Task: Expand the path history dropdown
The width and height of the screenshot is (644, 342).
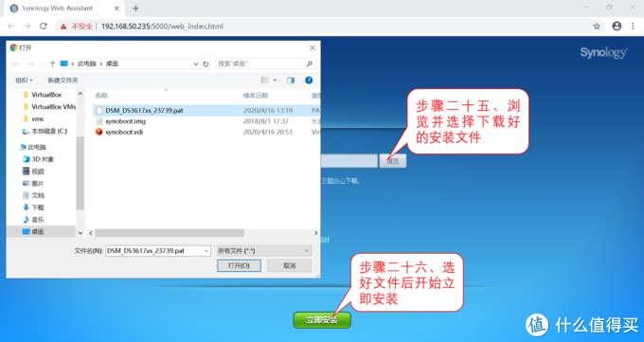Action: 196,63
